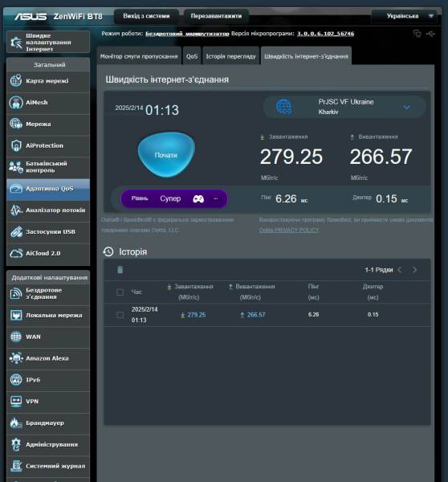Open the firmware version 3.0.0.6.102_56746 link
The width and height of the screenshot is (448, 482).
click(325, 34)
